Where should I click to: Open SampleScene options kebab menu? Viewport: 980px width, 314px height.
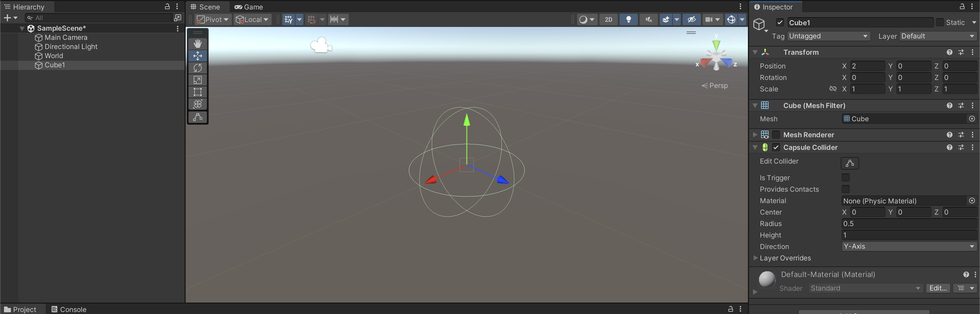click(x=177, y=29)
